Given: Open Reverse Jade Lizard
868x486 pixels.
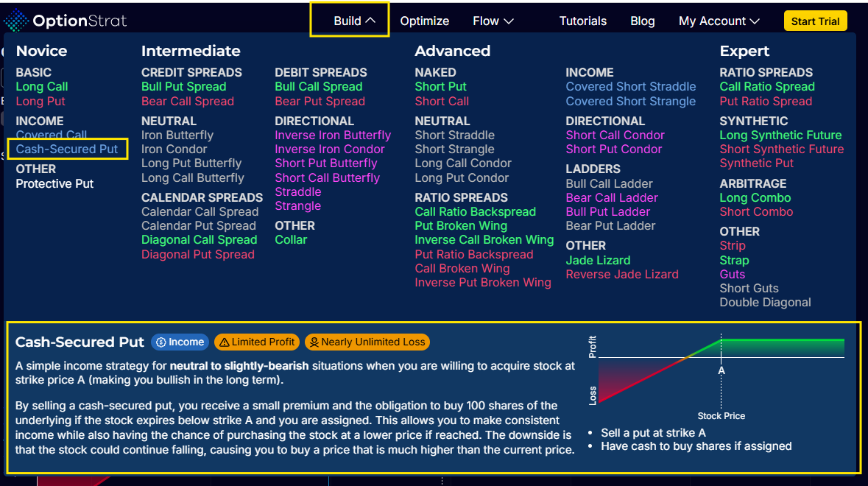Looking at the screenshot, I should coord(622,275).
